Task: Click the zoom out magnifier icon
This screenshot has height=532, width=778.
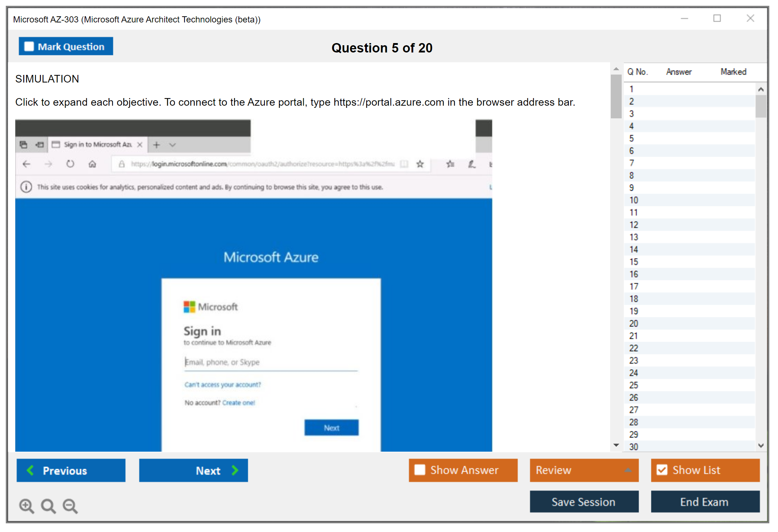Action: (70, 506)
